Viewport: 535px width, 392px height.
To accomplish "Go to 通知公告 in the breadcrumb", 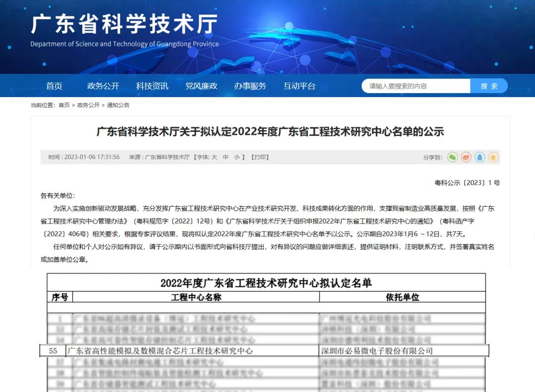I will click(x=118, y=105).
